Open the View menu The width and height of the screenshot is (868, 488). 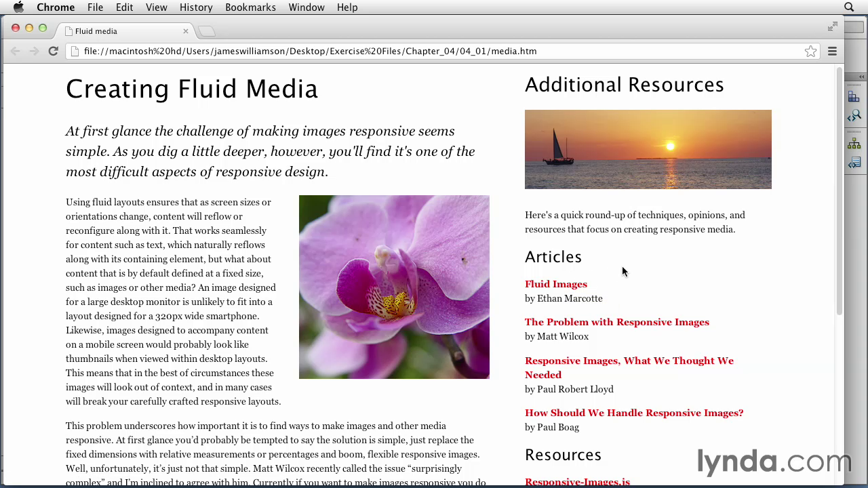[156, 7]
